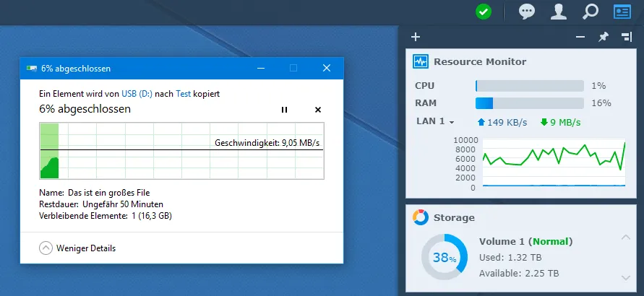
Task: Click the Storage ring icon
Action: 421,217
